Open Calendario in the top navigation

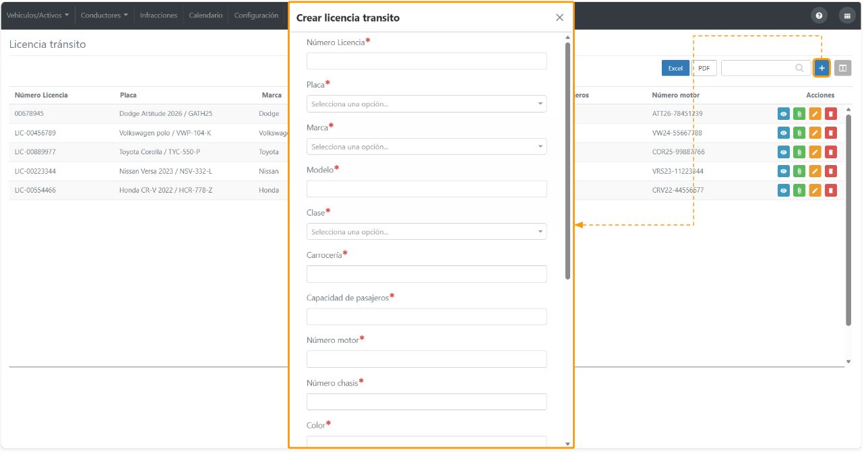tap(206, 15)
